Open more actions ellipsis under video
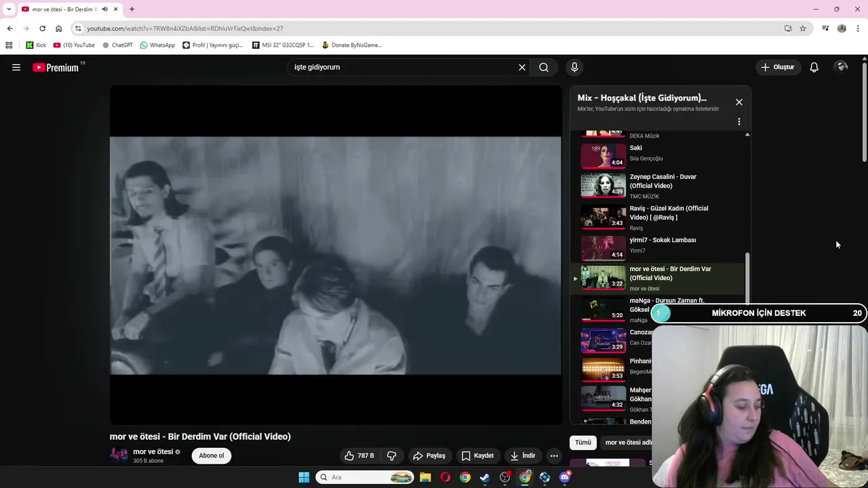 (x=554, y=455)
